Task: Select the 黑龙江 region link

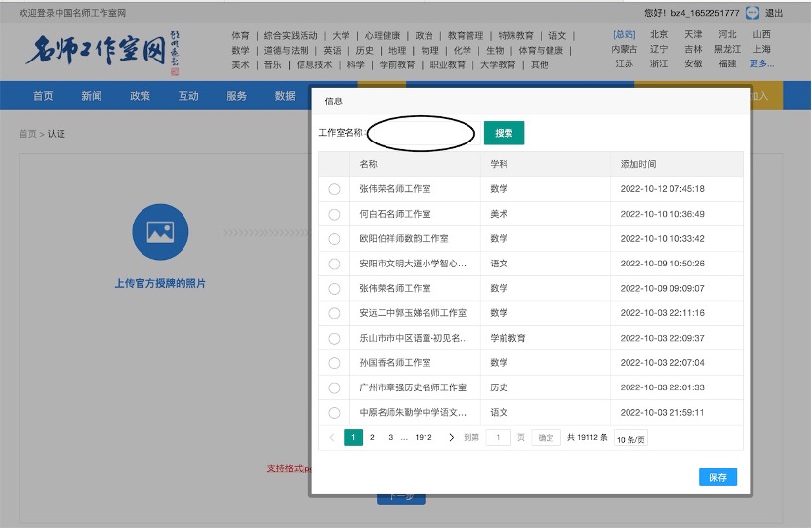Action: pos(728,49)
